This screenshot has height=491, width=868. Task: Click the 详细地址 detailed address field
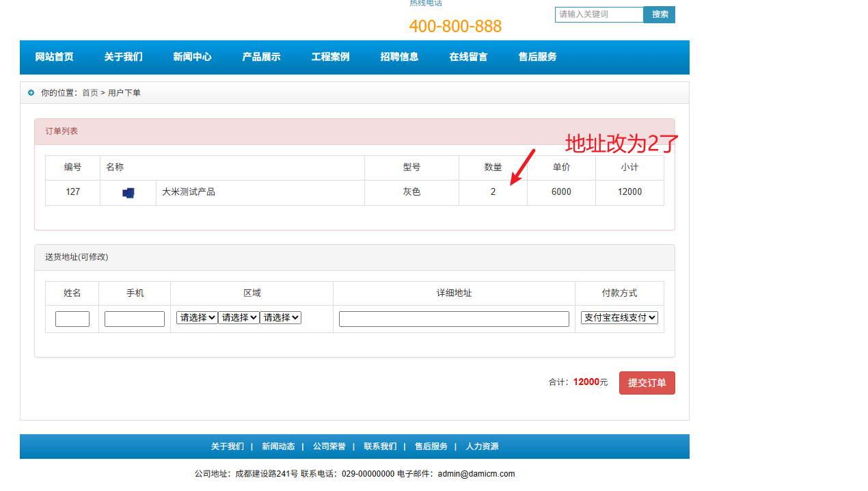pyautogui.click(x=454, y=319)
